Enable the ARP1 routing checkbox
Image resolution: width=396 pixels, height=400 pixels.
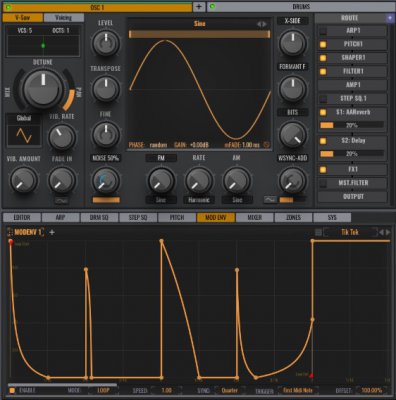pos(323,31)
